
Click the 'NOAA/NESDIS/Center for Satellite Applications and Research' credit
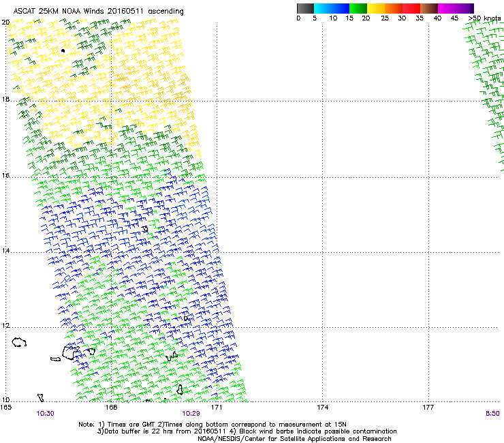coord(294,439)
